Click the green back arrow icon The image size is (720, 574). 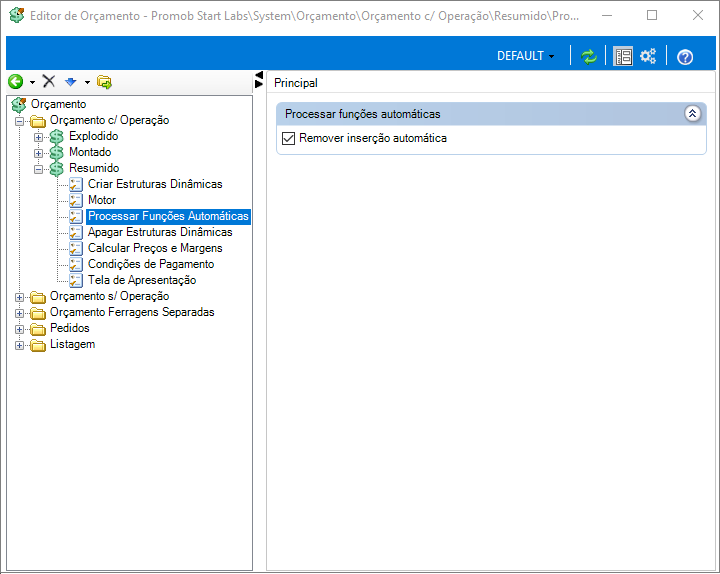click(x=16, y=82)
